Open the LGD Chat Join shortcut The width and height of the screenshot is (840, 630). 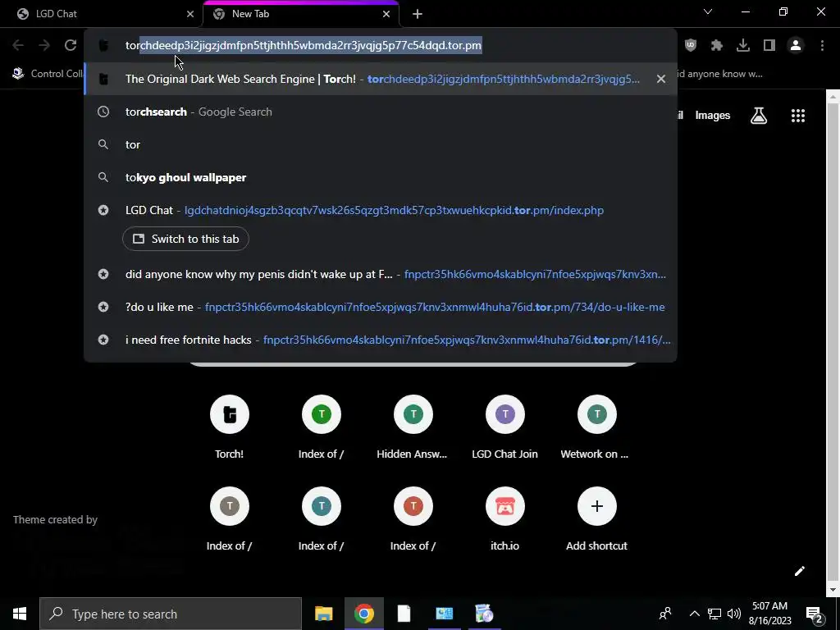pyautogui.click(x=504, y=427)
